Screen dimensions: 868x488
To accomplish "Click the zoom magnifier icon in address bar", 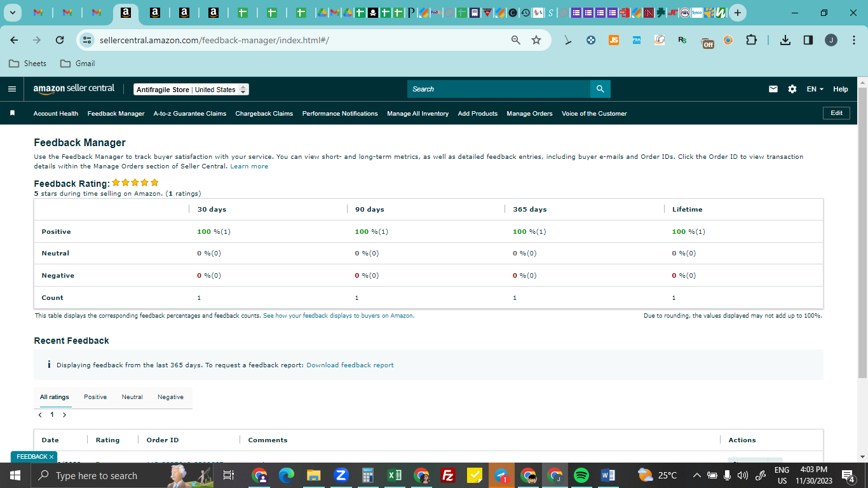I will (516, 40).
